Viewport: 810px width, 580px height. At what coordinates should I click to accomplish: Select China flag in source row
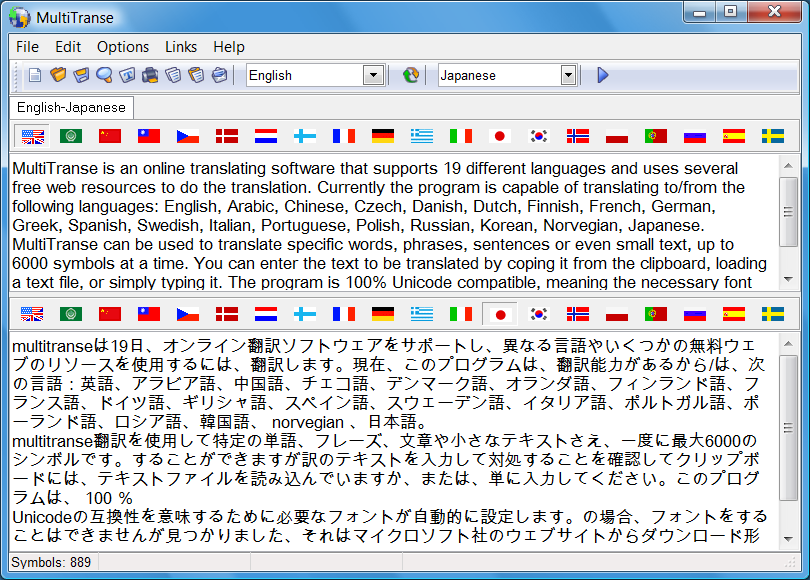point(110,136)
